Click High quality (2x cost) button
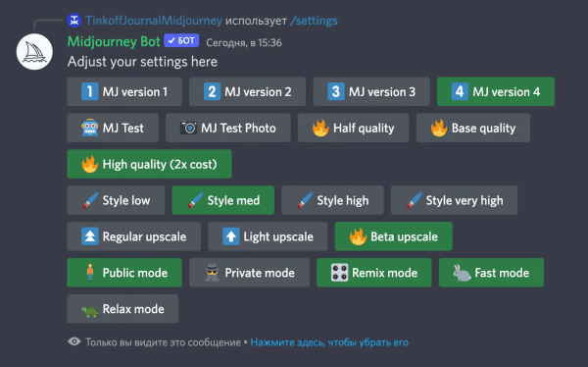588x367 pixels. (149, 164)
